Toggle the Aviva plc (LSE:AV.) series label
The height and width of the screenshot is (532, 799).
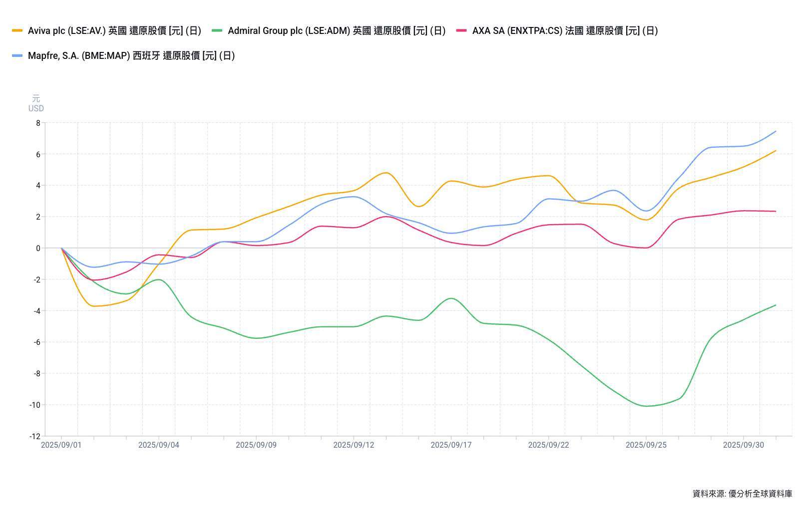tap(114, 31)
